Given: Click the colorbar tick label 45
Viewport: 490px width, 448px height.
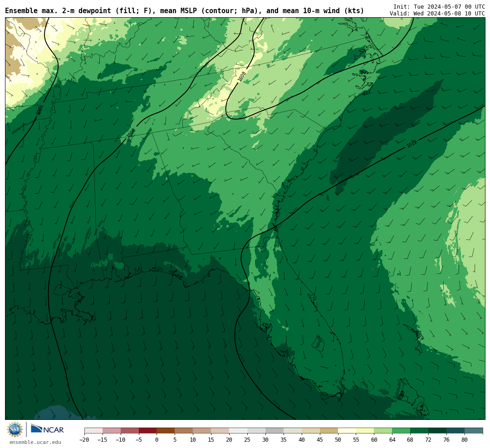Looking at the screenshot, I should pos(320,439).
